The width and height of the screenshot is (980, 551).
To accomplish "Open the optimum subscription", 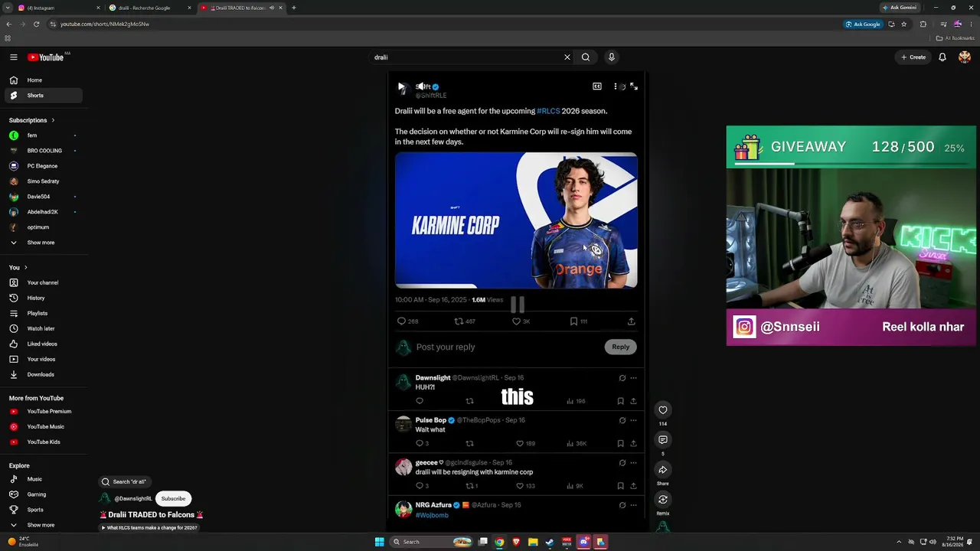I will (x=43, y=227).
